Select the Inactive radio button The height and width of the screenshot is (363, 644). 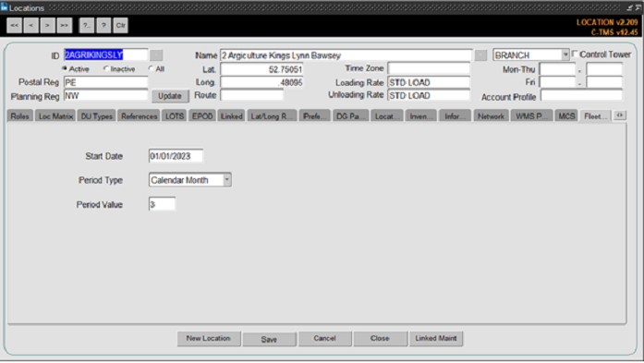tap(106, 68)
